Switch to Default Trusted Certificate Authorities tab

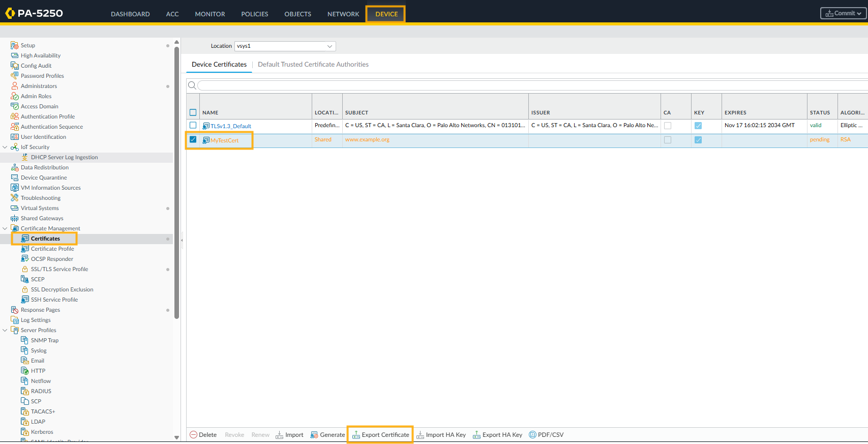313,65
